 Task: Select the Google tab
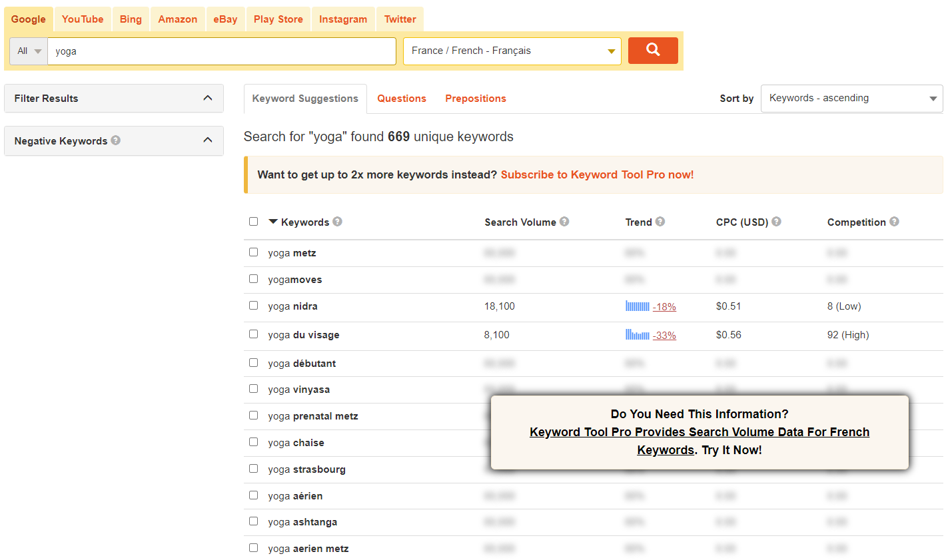tap(29, 19)
